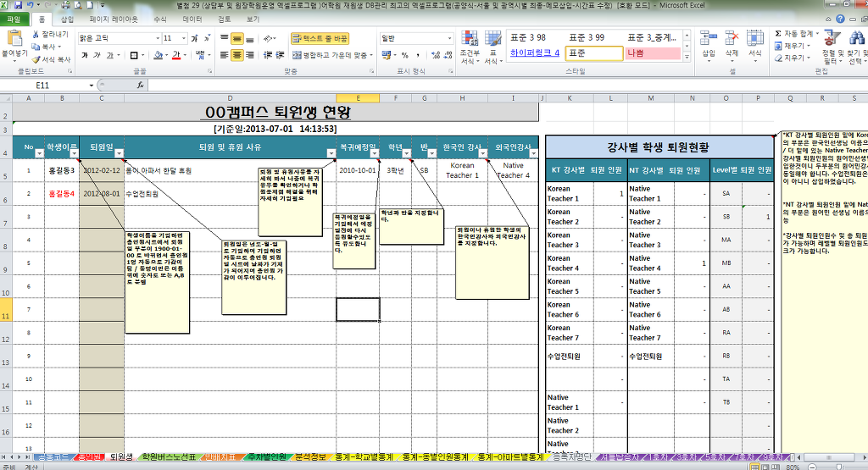Toggle left horizontal alignment
The image size is (868, 470).
coord(224,55)
